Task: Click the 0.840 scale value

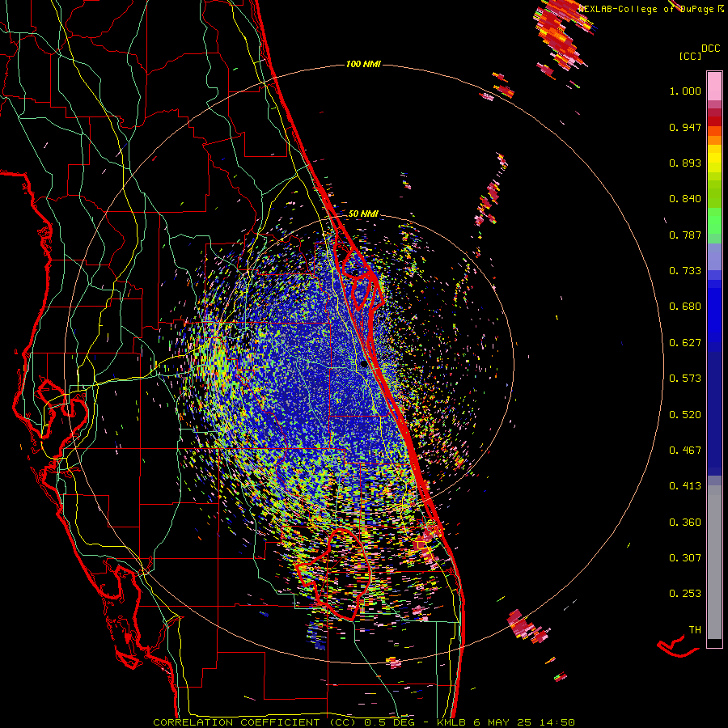Action: coord(685,199)
